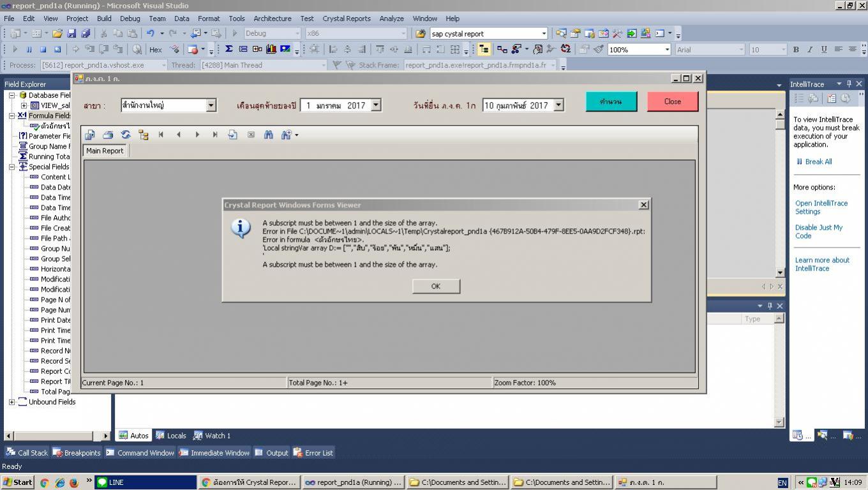The image size is (868, 490).
Task: Open the filing date picker showing 10 กุมภาพันธ์ 2017
Action: [x=558, y=105]
